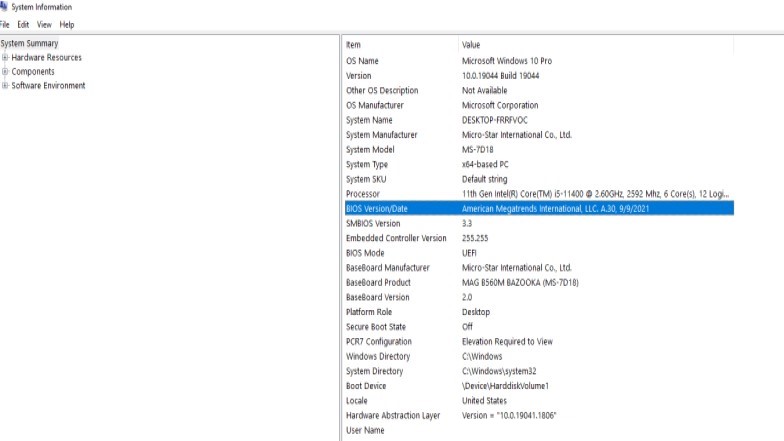Click the value Microsoft Corporation

click(x=500, y=106)
